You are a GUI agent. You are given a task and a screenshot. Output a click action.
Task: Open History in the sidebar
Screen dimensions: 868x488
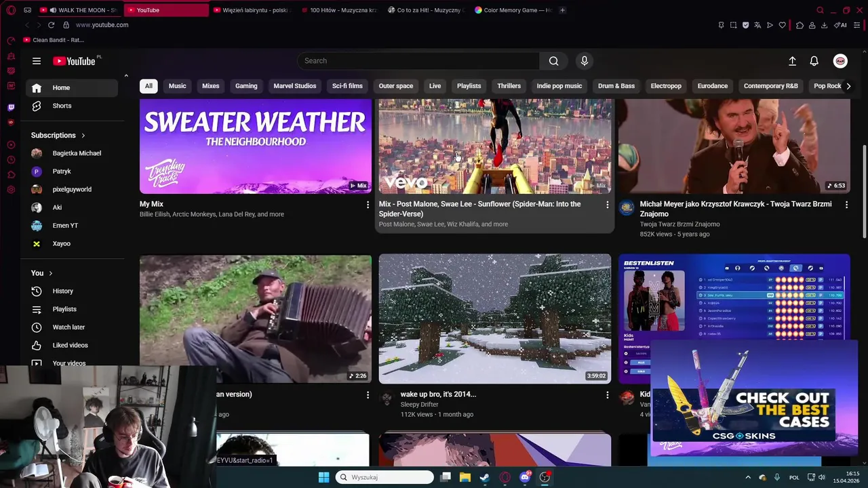(x=72, y=291)
